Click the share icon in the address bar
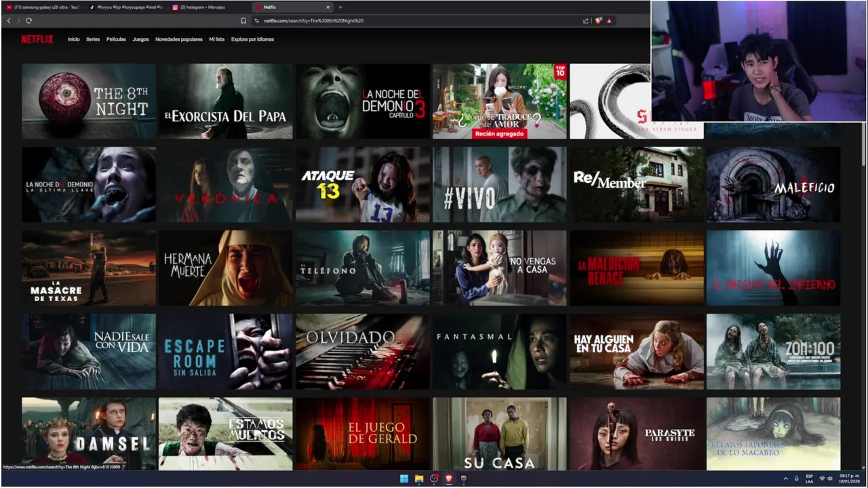Screen dimensions: 868x488 (x=586, y=21)
